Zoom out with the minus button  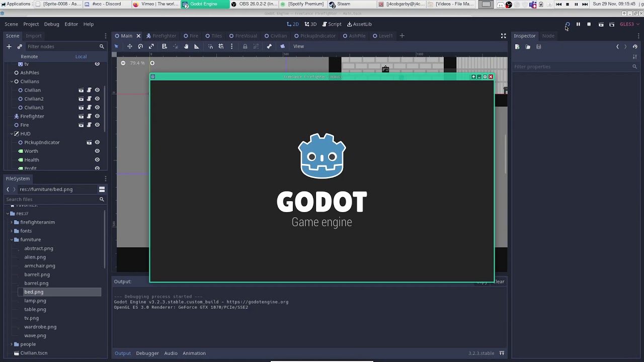point(123,63)
